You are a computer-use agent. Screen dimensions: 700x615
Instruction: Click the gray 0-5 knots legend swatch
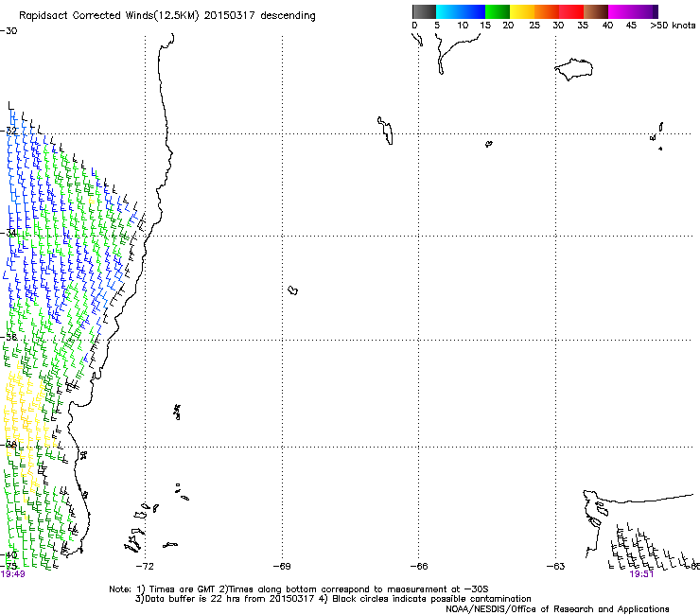(424, 11)
